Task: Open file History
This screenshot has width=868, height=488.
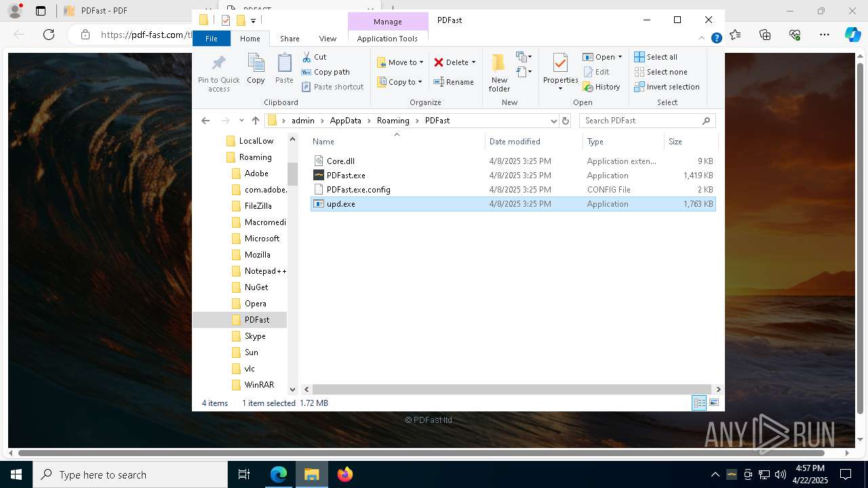Action: (601, 87)
